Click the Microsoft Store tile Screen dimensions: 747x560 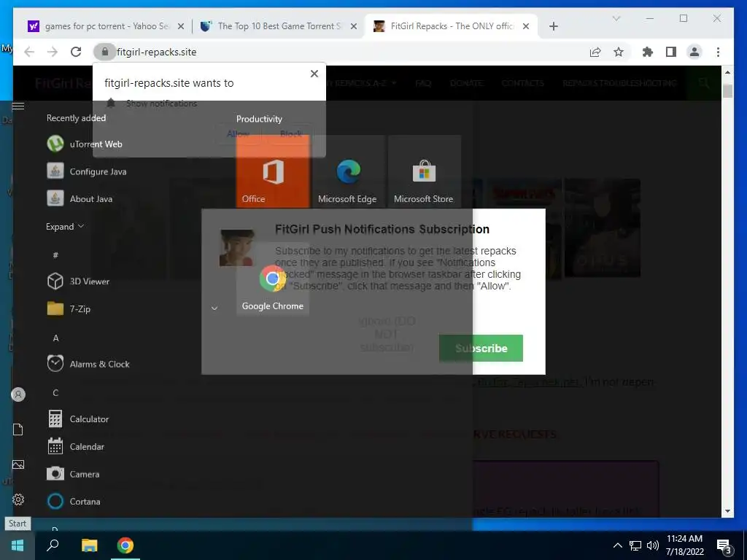[x=424, y=171]
